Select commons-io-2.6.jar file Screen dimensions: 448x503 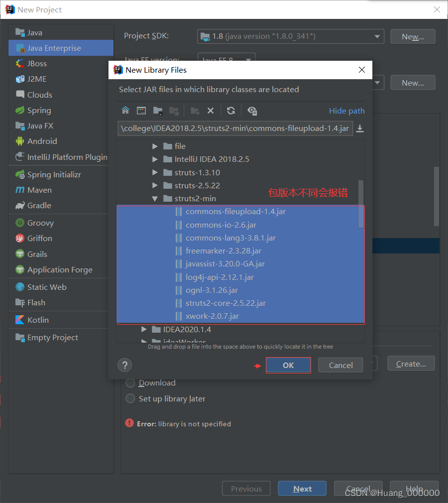pos(241,225)
